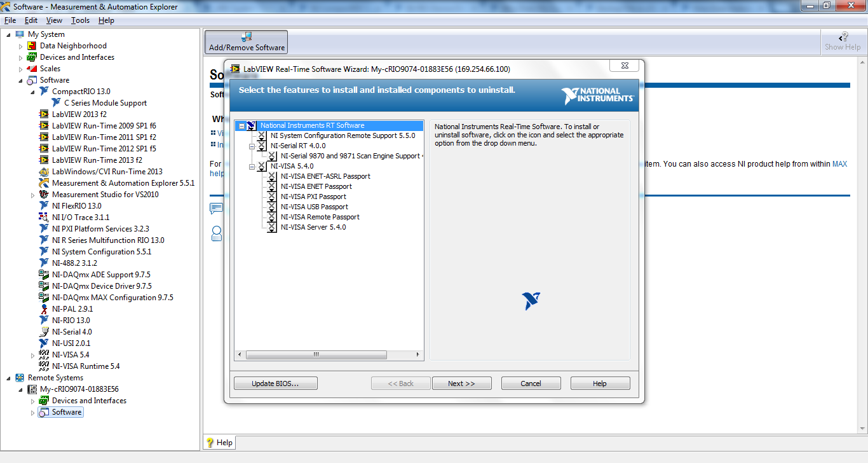Expand the Measurement Studio for VS2010 node
This screenshot has height=463, width=868.
32,195
